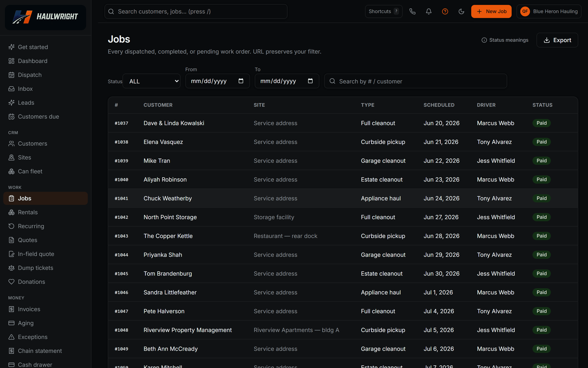The image size is (588, 368).
Task: Click Dave & Linda Kowalski's Paid badge
Action: pyautogui.click(x=542, y=123)
